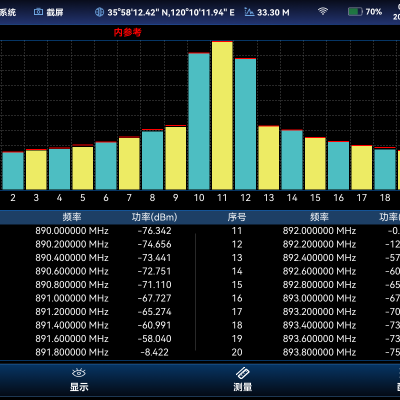
Task: Click the 893.000000 MHz cell
Action: 319,298
